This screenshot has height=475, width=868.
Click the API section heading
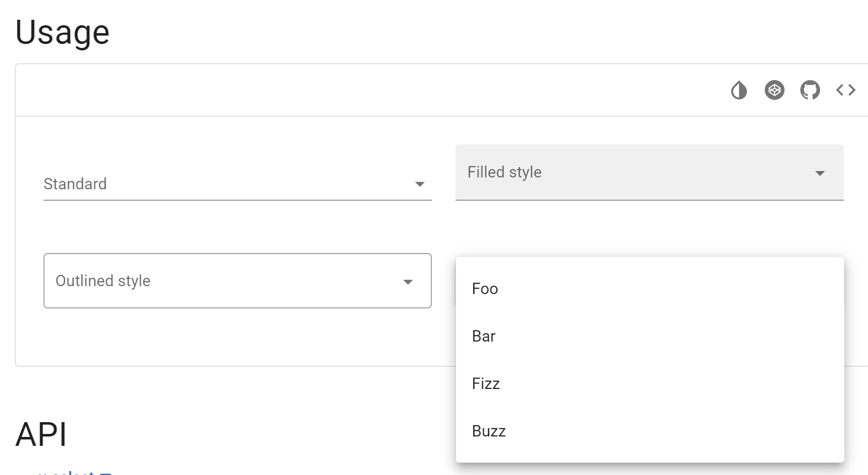click(41, 435)
